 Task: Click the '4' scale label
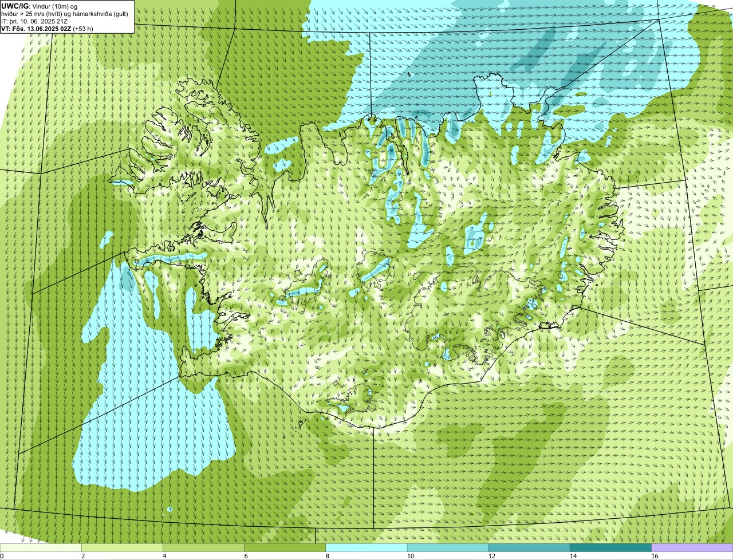(165, 556)
